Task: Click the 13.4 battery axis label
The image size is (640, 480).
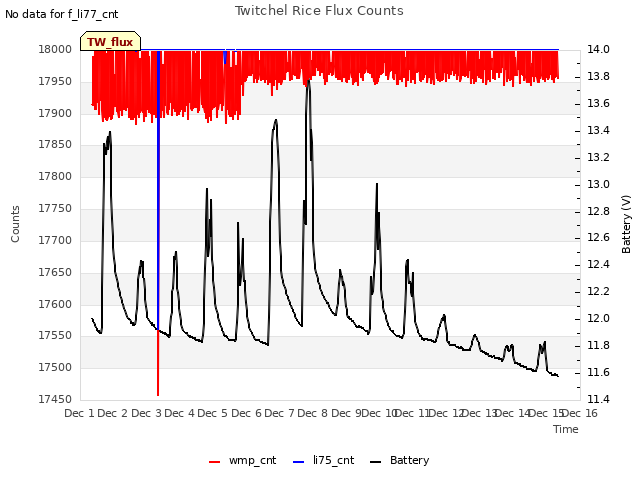Action: tap(598, 130)
